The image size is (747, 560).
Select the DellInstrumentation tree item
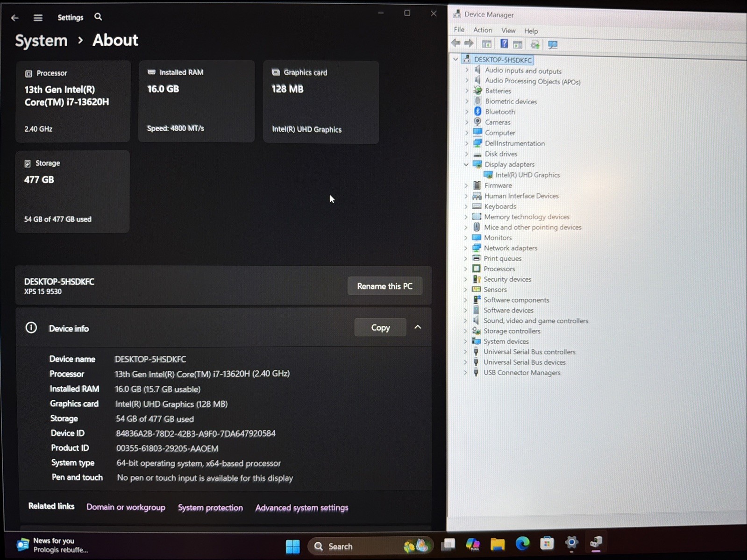pyautogui.click(x=514, y=143)
